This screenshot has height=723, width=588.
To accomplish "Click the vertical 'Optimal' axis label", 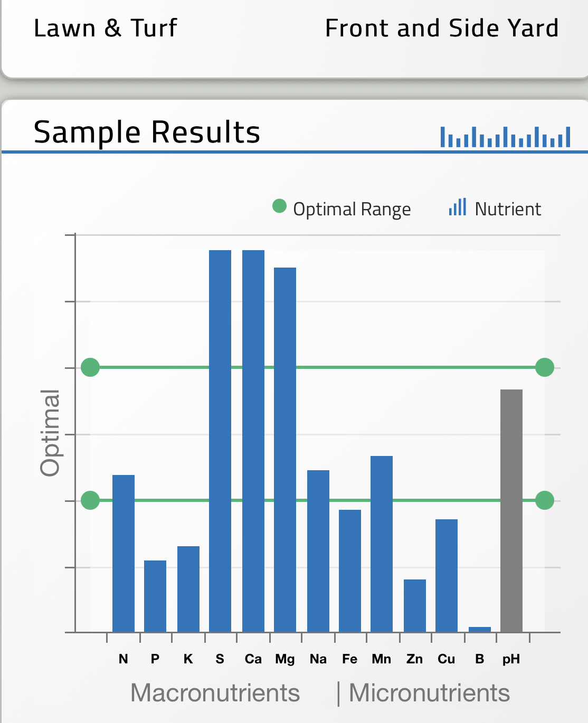I will tap(51, 433).
